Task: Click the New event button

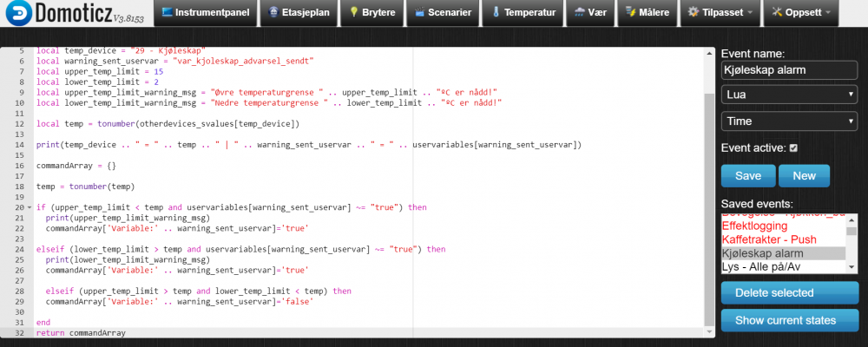Action: point(804,176)
